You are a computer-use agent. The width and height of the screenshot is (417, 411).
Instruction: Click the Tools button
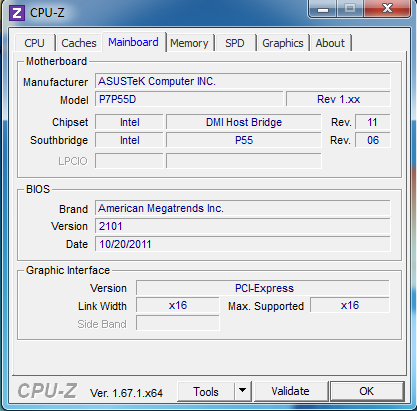click(206, 392)
